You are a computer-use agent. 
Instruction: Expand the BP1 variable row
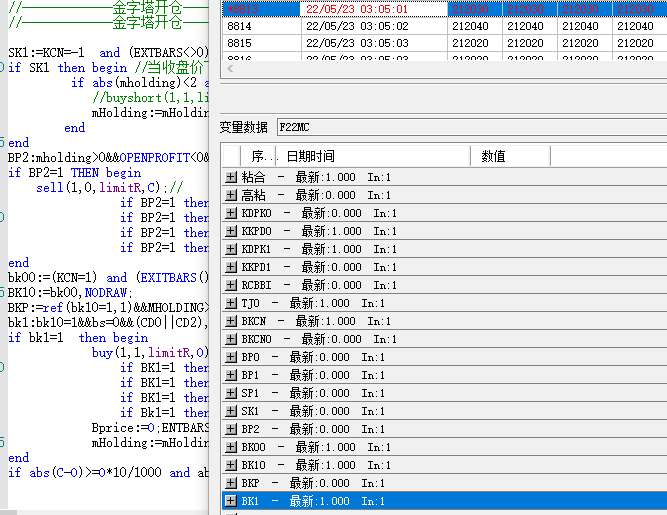tap(231, 375)
